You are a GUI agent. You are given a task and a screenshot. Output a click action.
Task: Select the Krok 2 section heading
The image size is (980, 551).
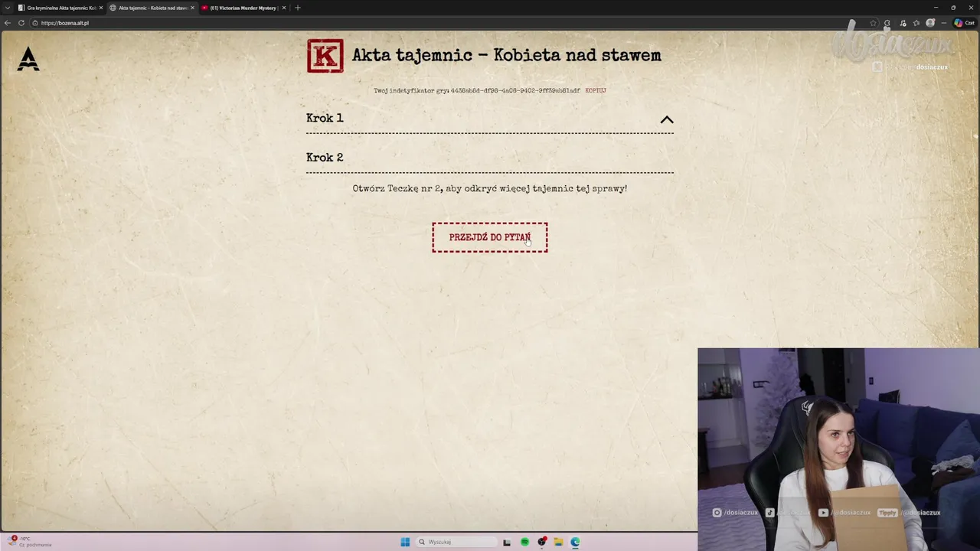coord(325,158)
